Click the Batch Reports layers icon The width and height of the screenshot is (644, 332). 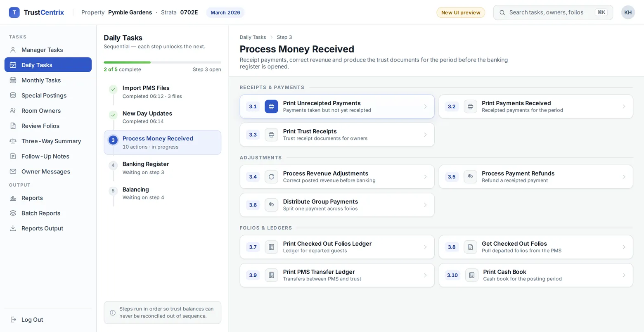13,213
